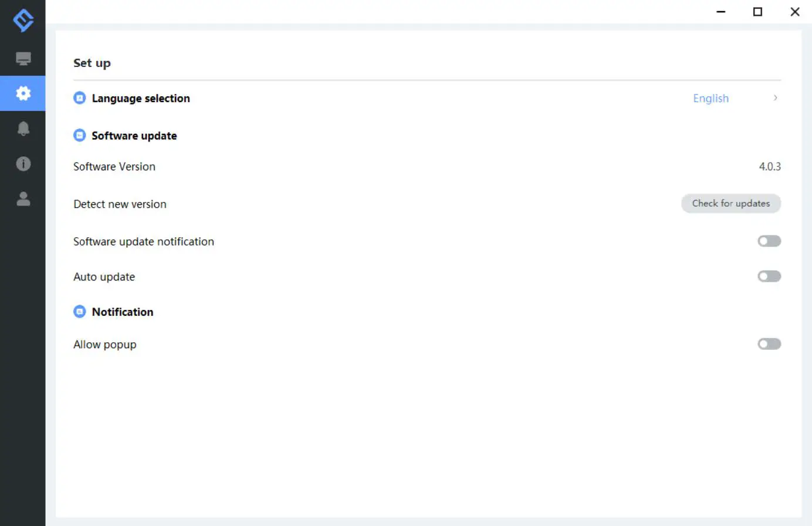Maximize the settings window
The image size is (812, 526).
click(x=758, y=12)
